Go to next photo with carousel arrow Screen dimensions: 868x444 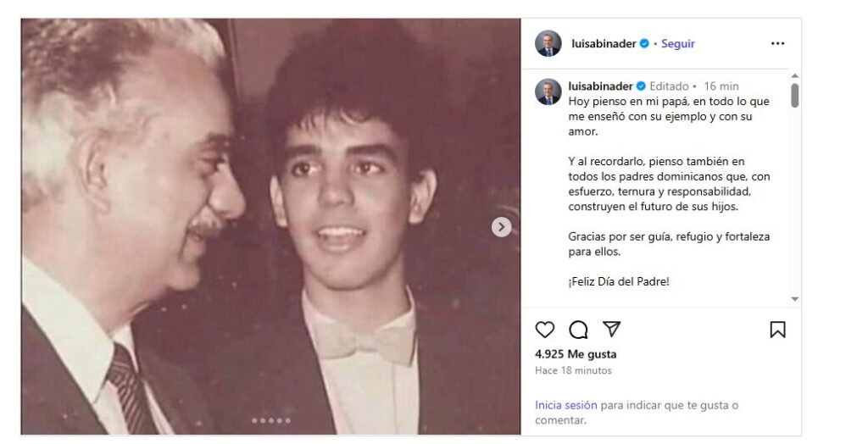(x=502, y=227)
